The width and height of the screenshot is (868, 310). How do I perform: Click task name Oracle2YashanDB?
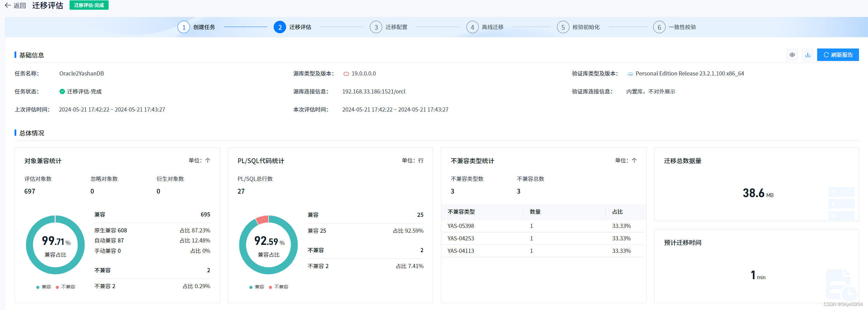click(x=82, y=73)
